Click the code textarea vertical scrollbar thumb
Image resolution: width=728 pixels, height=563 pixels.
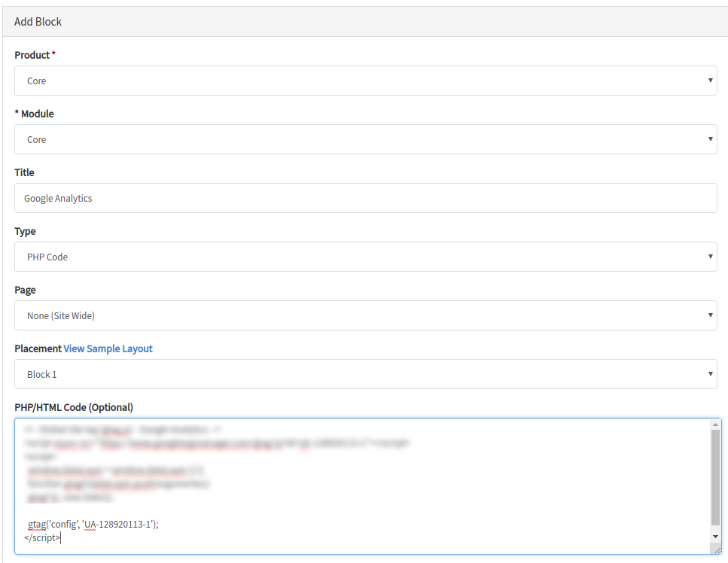(x=715, y=478)
